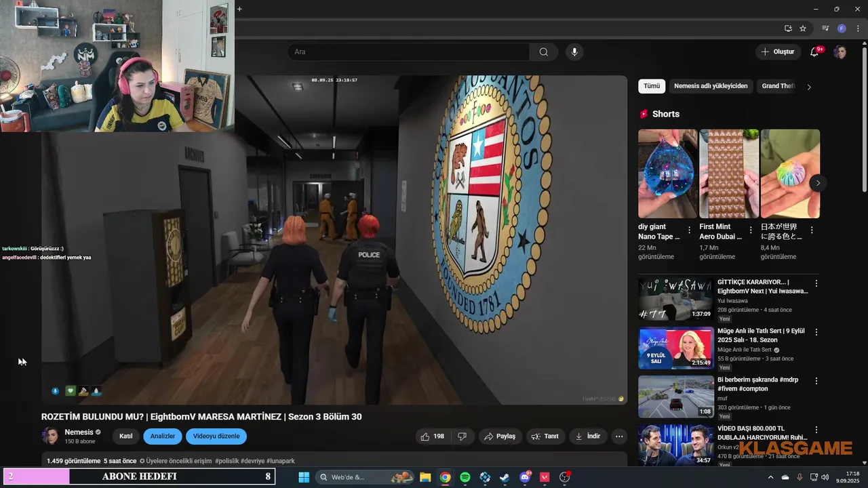Show more filter chips with arrow
The width and height of the screenshot is (868, 488).
point(808,87)
